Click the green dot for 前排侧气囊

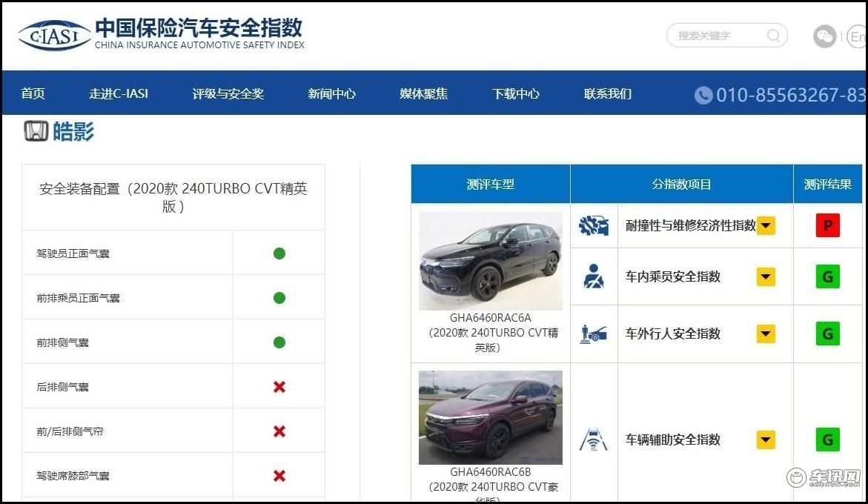click(279, 342)
